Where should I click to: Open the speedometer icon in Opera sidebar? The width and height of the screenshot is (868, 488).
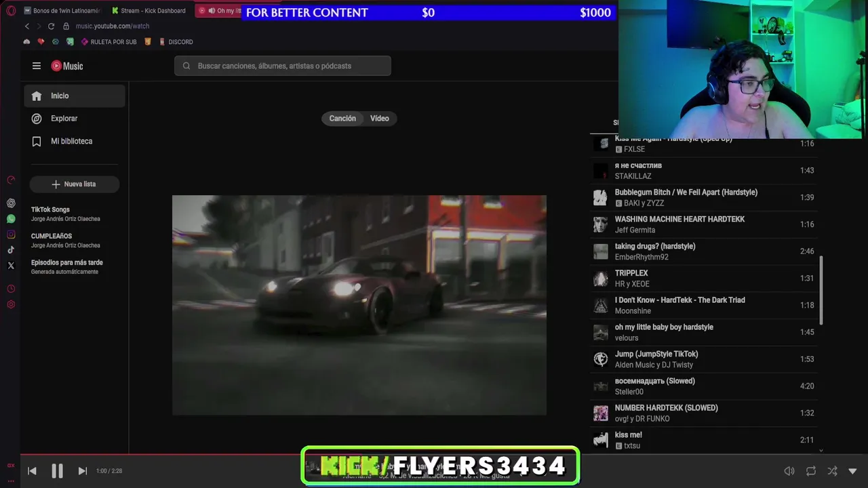click(x=11, y=180)
